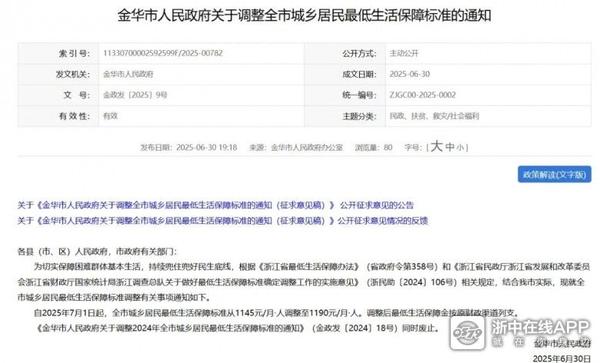Select unified number ZJGC00-2025-0002

[x=423, y=95]
